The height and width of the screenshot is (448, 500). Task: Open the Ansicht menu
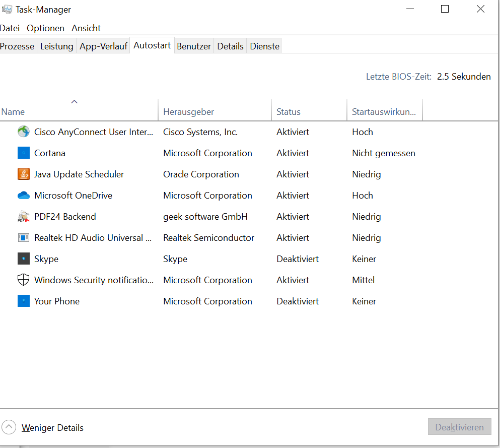86,28
